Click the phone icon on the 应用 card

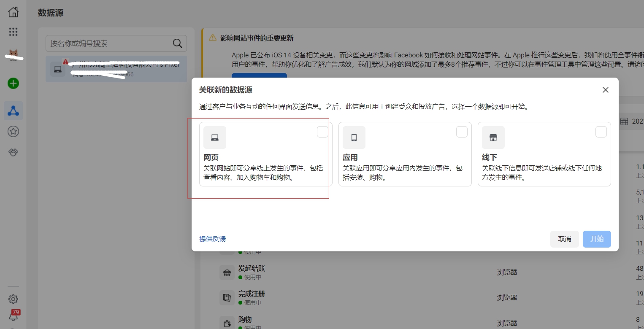(354, 137)
